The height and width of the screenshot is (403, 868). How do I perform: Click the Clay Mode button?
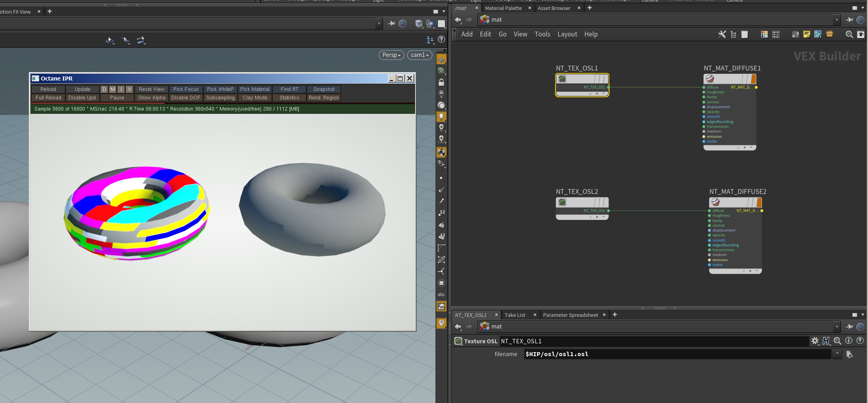coord(255,98)
